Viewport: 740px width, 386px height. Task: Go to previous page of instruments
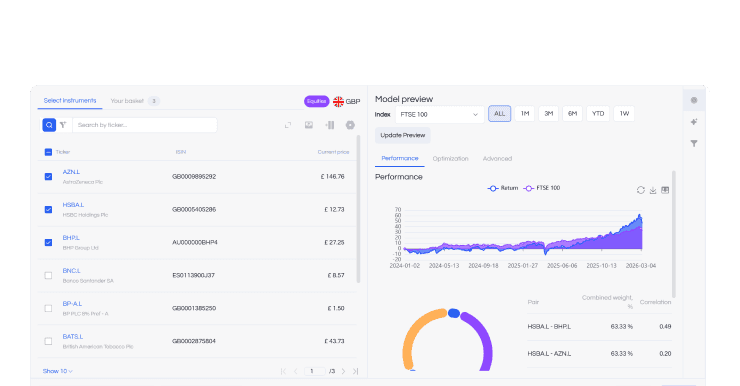coord(295,371)
